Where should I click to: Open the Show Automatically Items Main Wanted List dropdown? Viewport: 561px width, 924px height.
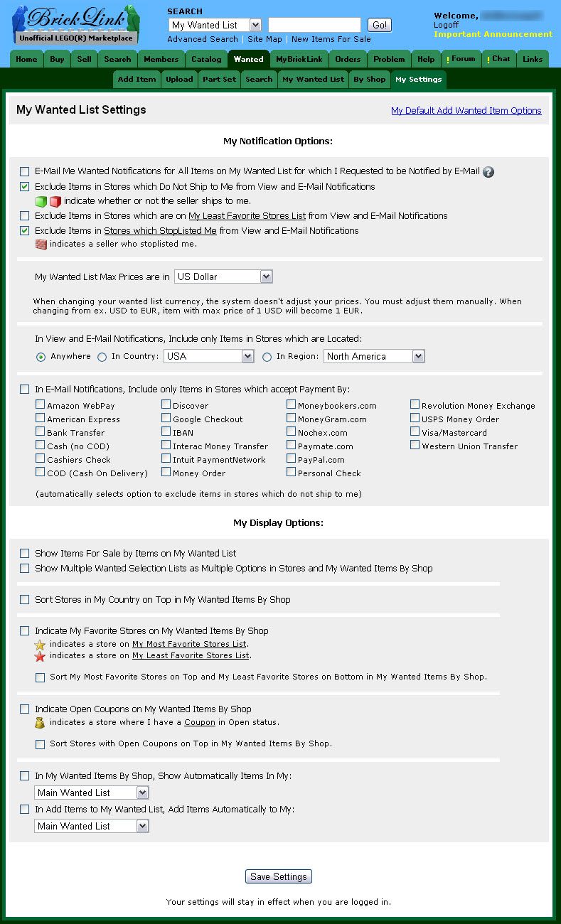92,793
